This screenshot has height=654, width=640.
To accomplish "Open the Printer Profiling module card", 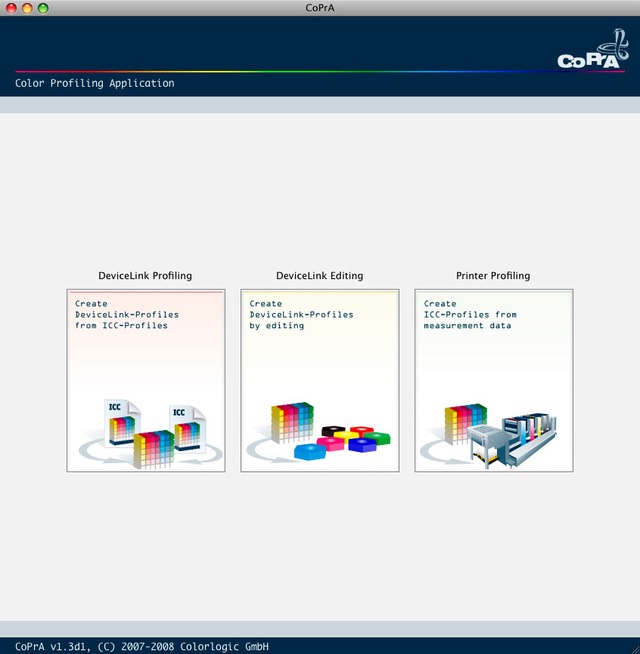I will click(x=494, y=380).
